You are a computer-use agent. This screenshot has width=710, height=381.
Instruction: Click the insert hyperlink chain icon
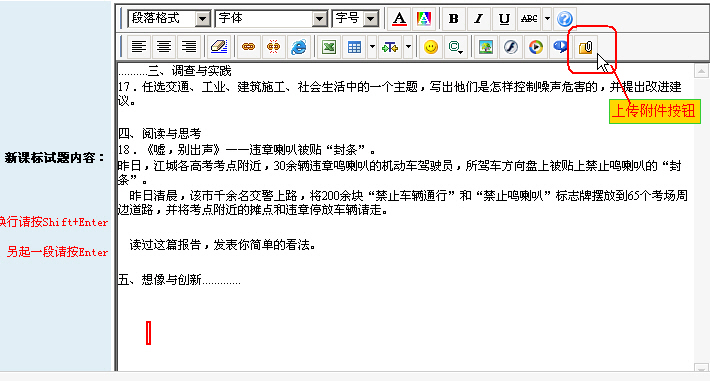(x=248, y=47)
